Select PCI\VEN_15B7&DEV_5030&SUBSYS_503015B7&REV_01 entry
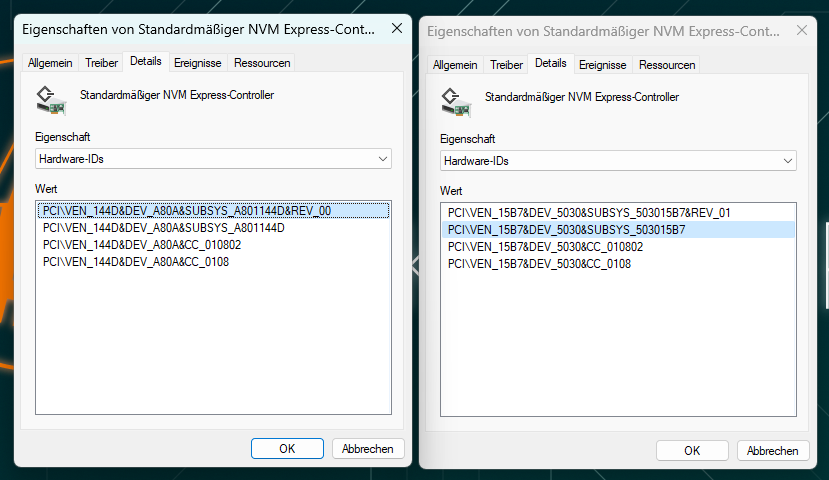829x480 pixels. [x=619, y=213]
